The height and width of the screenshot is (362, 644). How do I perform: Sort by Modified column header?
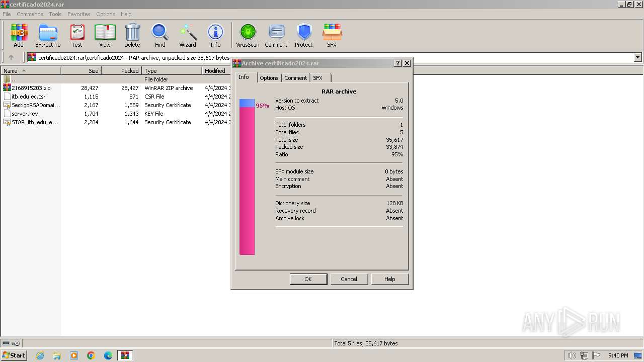pos(216,71)
